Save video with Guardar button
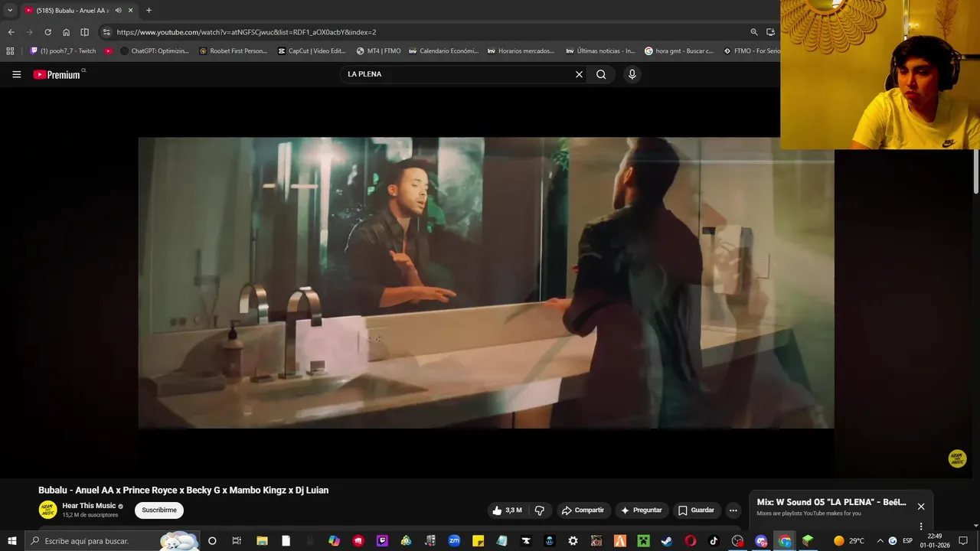980x551 pixels. [x=696, y=510]
